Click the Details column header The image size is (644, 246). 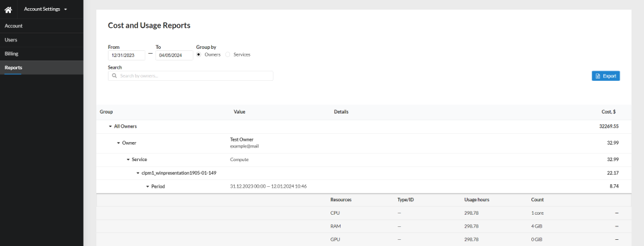pyautogui.click(x=341, y=112)
